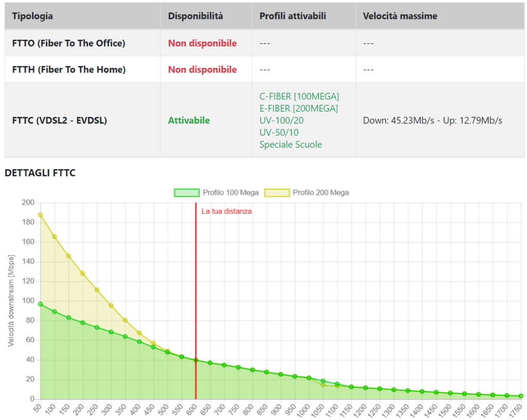
Task: Click the Attivabile status text
Action: pos(189,120)
